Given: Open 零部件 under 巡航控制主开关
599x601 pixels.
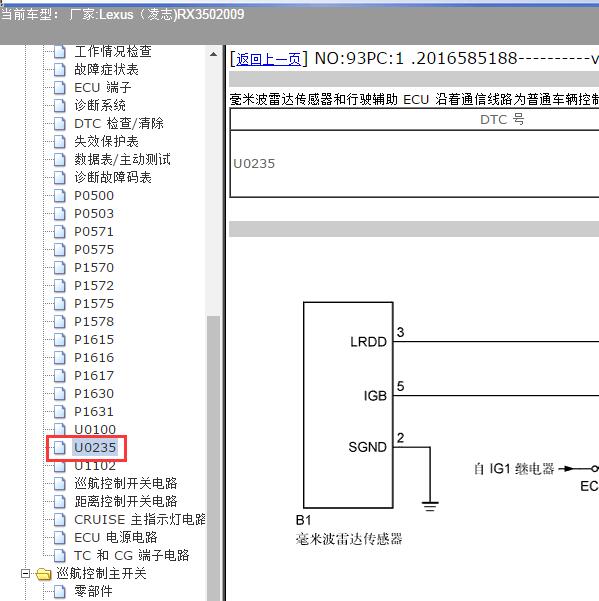Looking at the screenshot, I should pyautogui.click(x=94, y=591).
